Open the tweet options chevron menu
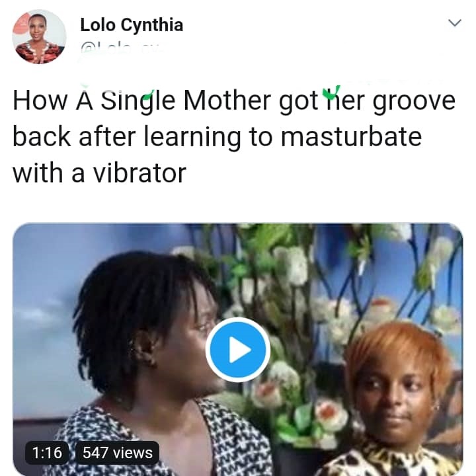 click(x=454, y=23)
